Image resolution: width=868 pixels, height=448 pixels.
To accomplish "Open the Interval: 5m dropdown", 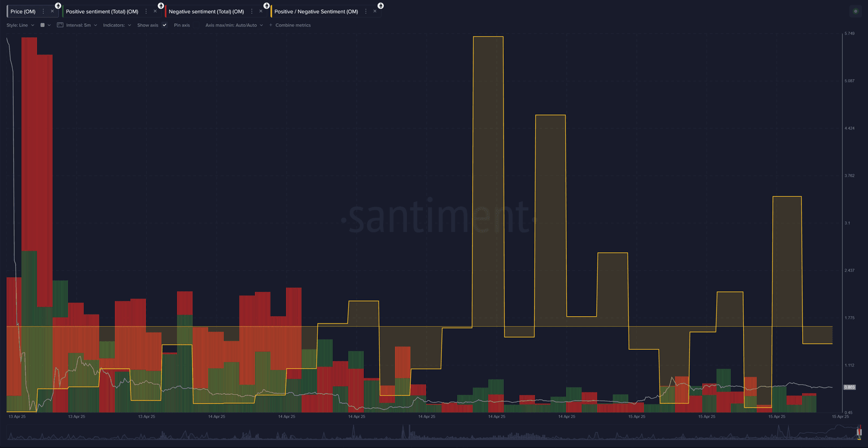I will point(77,25).
